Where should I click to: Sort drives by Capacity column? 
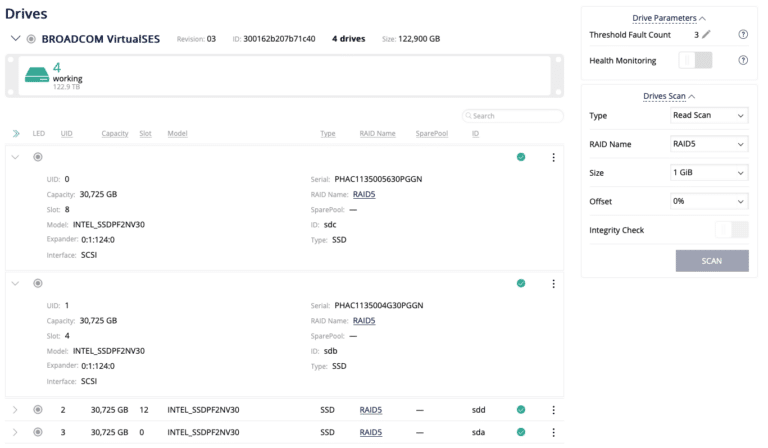pos(115,133)
